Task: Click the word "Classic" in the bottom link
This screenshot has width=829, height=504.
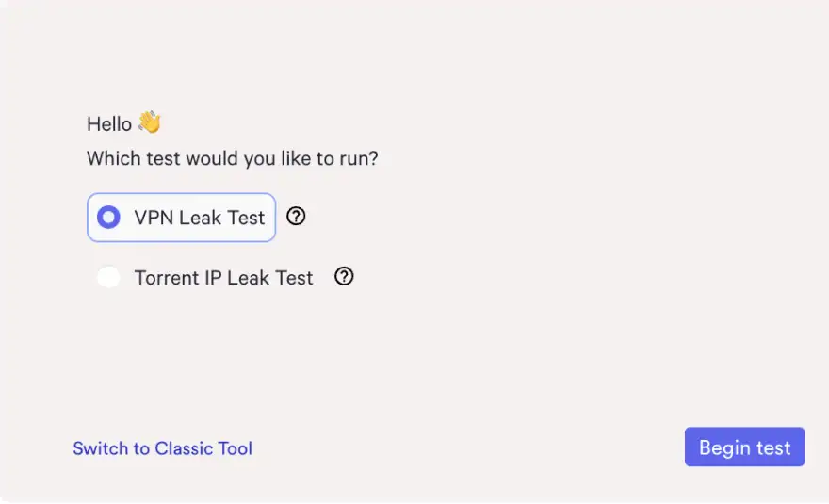Action: (186, 448)
